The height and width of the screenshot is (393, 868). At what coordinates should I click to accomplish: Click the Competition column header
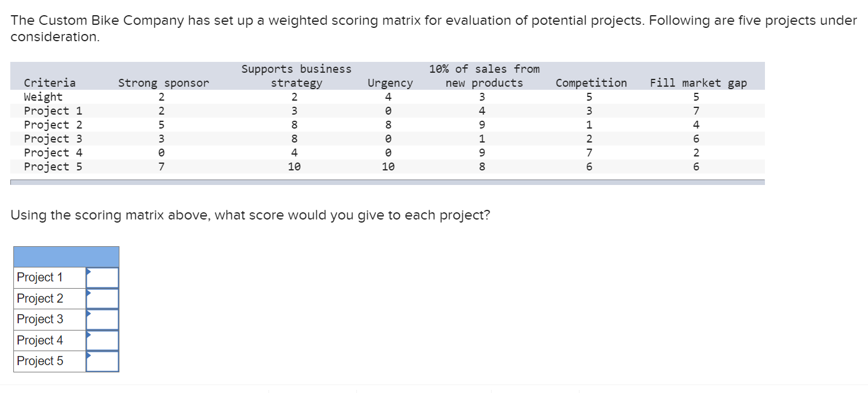[x=591, y=83]
